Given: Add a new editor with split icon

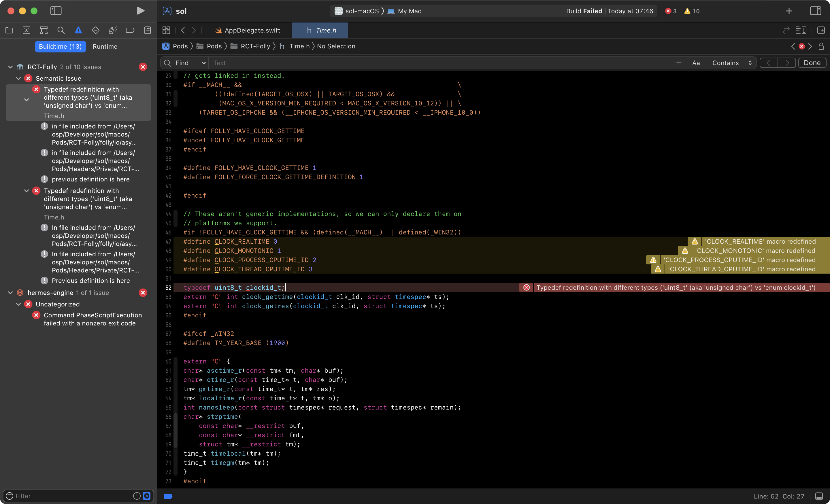Looking at the screenshot, I should click(820, 30).
